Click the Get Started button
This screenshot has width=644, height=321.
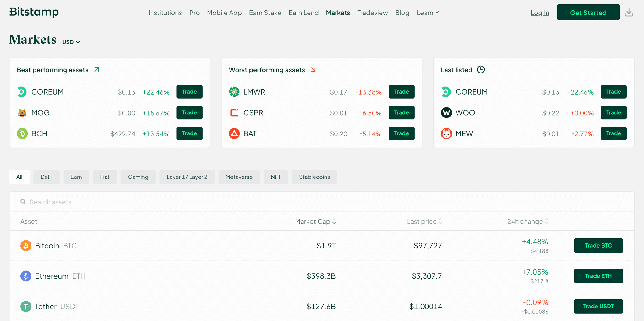588,12
